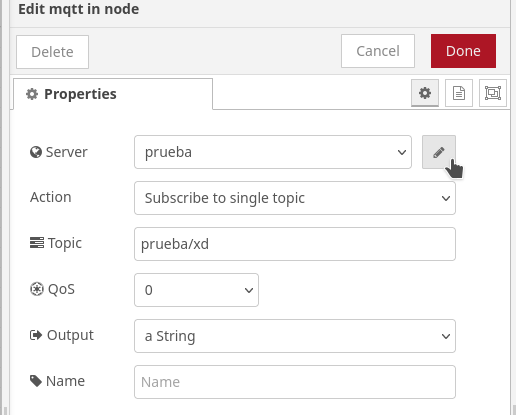Expand the Output dropdown 'a String'
Viewport: 516px width, 415px height.
295,336
